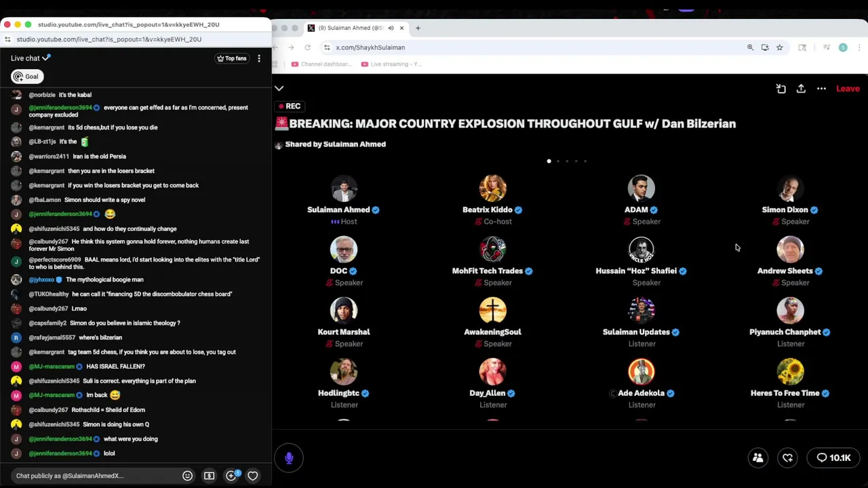Click @norbizie it's the kabal message

tap(136, 95)
